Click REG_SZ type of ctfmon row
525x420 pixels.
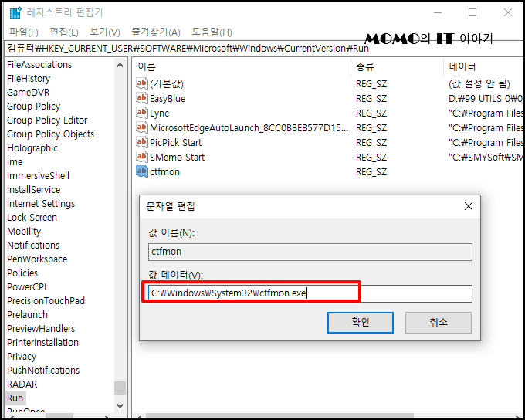[371, 172]
